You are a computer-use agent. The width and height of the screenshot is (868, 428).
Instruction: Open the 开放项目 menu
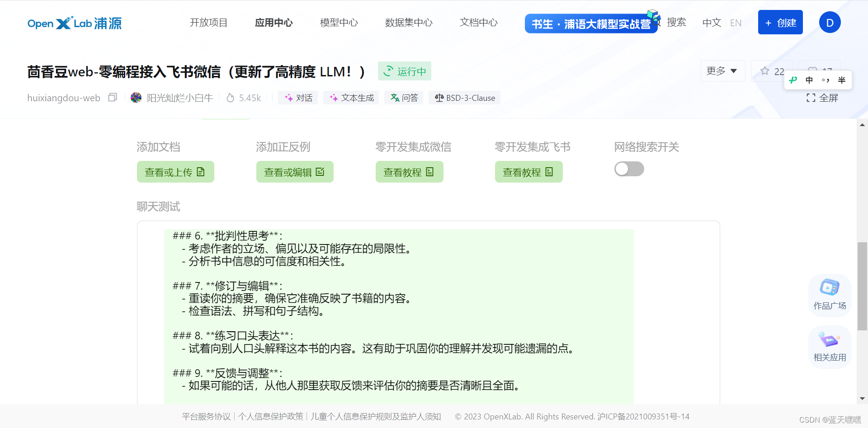208,23
